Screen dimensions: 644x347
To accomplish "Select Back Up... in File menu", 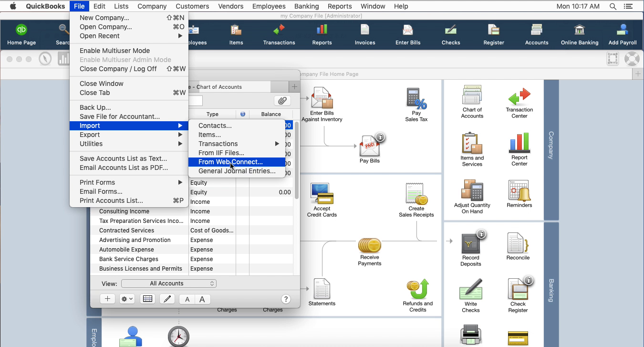I will click(x=129, y=107).
